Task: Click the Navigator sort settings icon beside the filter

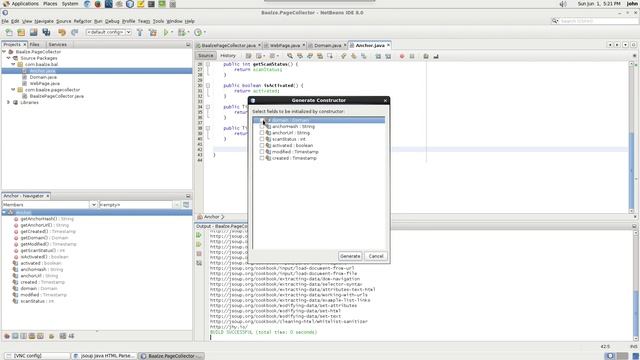Action: 186,204
